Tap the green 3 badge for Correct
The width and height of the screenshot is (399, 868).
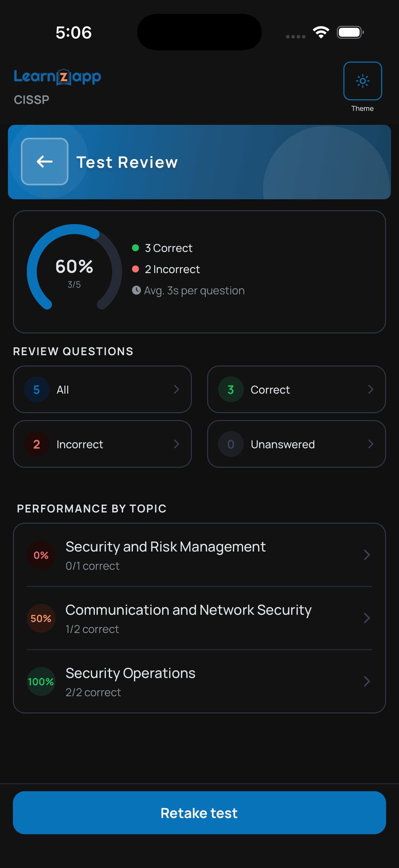click(x=231, y=390)
